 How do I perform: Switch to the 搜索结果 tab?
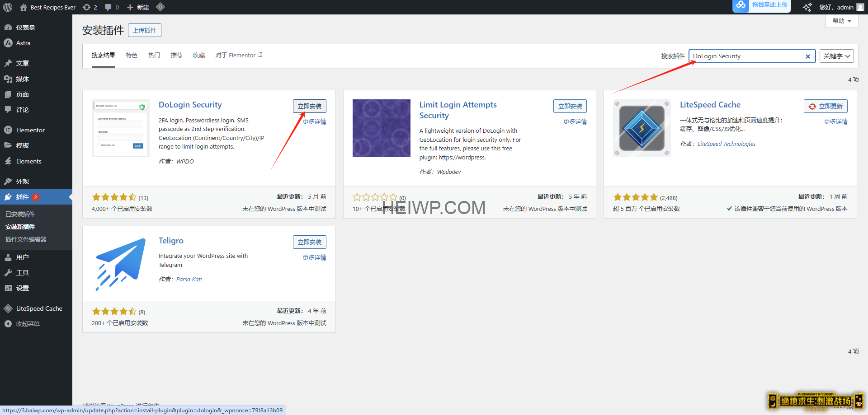pyautogui.click(x=104, y=55)
